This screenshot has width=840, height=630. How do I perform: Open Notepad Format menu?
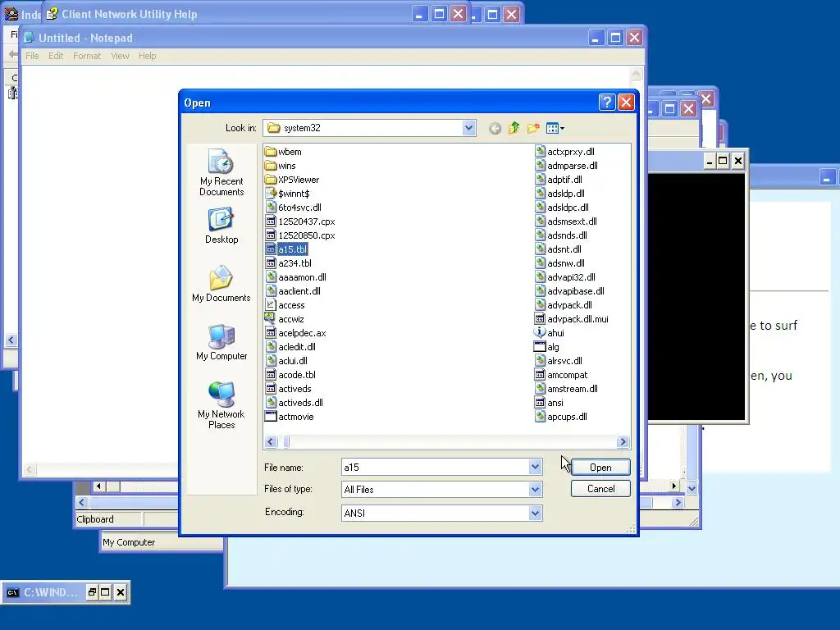[87, 56]
